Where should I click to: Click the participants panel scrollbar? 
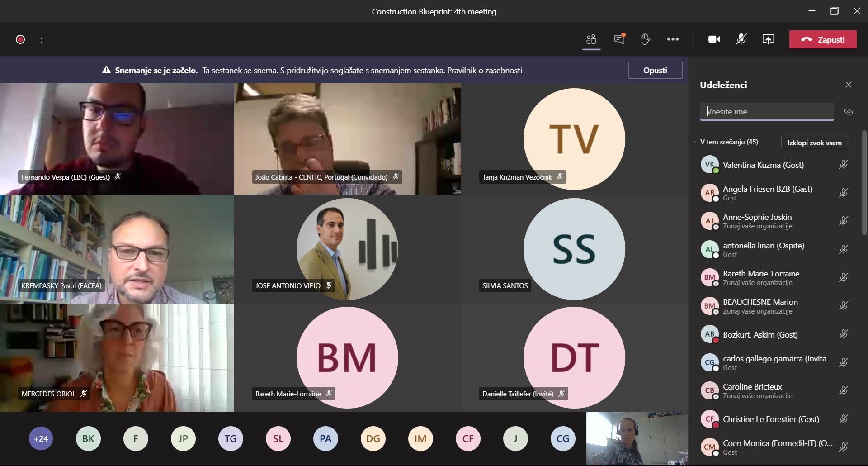coord(865,183)
